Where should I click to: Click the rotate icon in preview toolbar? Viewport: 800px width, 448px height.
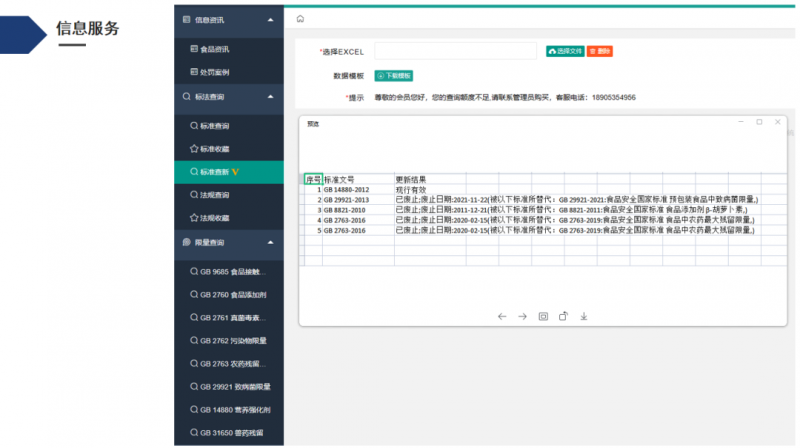pos(563,316)
